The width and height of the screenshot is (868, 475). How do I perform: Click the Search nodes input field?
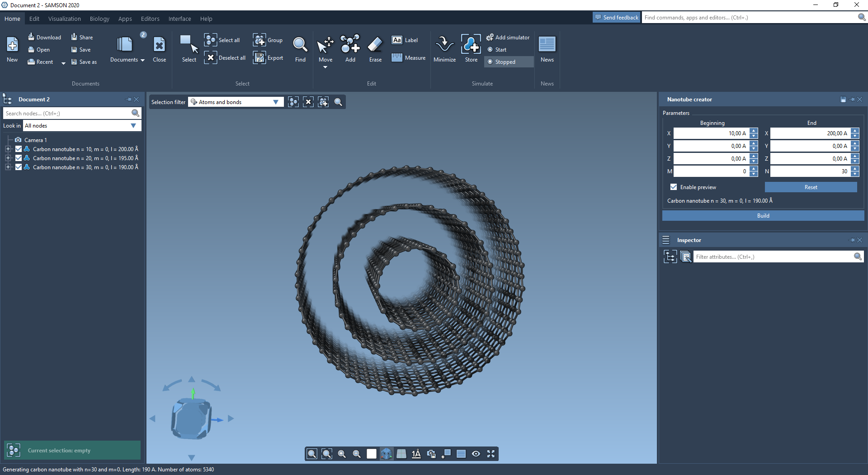pyautogui.click(x=67, y=114)
